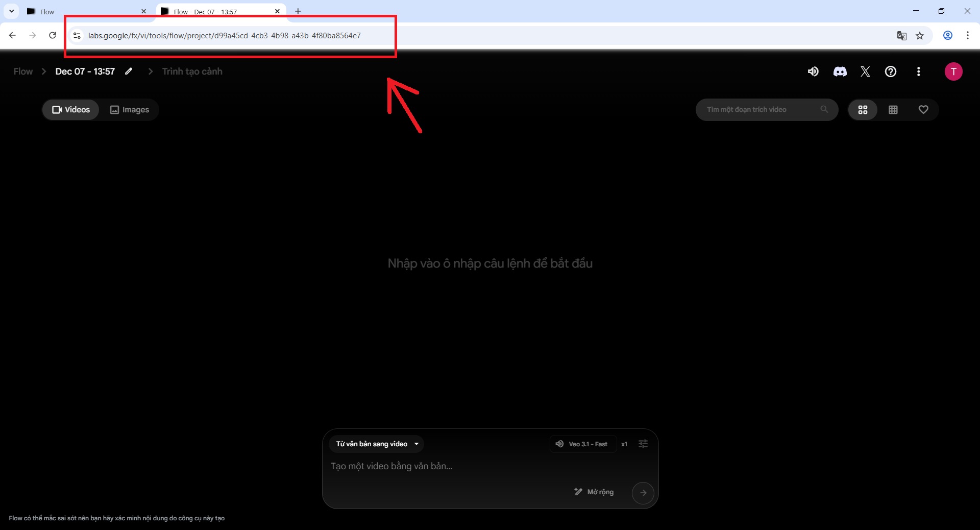Switch to the Videos tab

pos(71,110)
